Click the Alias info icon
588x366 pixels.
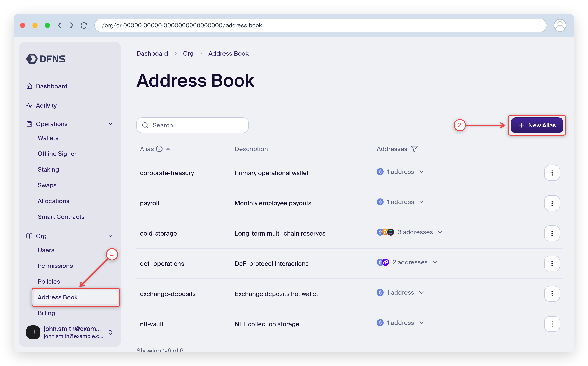[159, 149]
